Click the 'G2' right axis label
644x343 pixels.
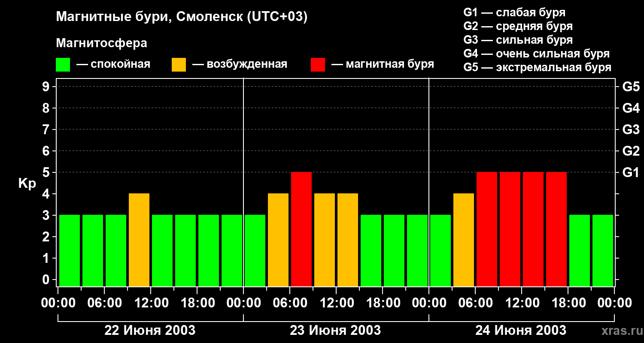(631, 151)
